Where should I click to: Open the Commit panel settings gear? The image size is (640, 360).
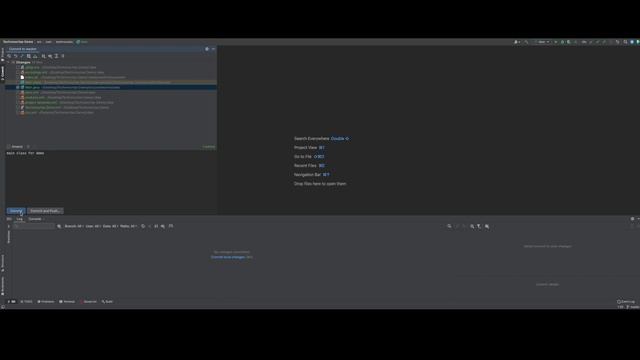click(x=207, y=49)
